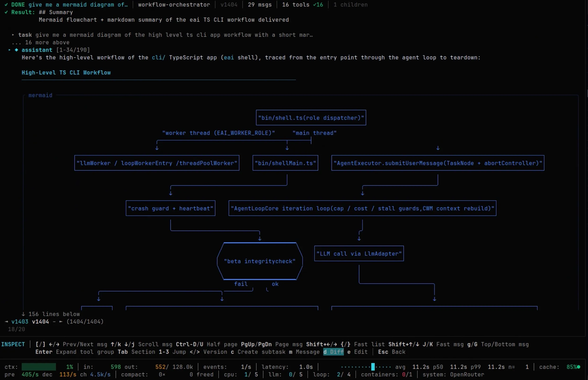Click the workflow-orchestrator header label
Viewport: 588px width, 380px height.
[x=174, y=5]
